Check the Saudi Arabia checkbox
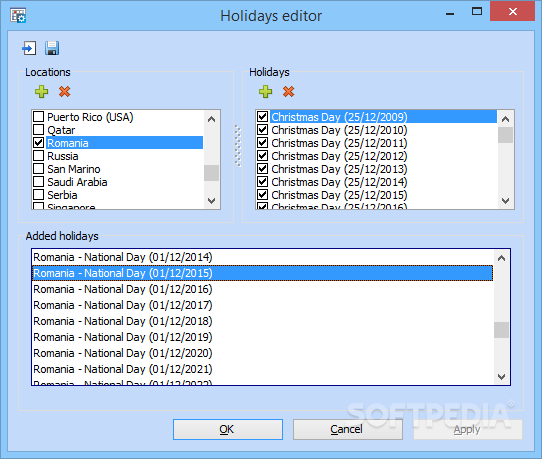The width and height of the screenshot is (542, 459). click(x=38, y=181)
